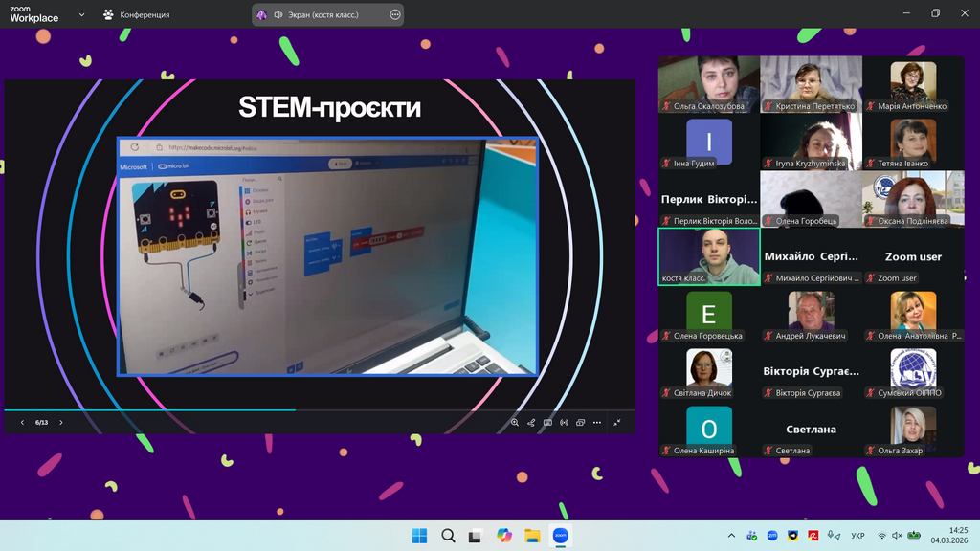Click the zoom magnifier in slide toolbar
Image resolution: width=980 pixels, height=551 pixels.
515,422
